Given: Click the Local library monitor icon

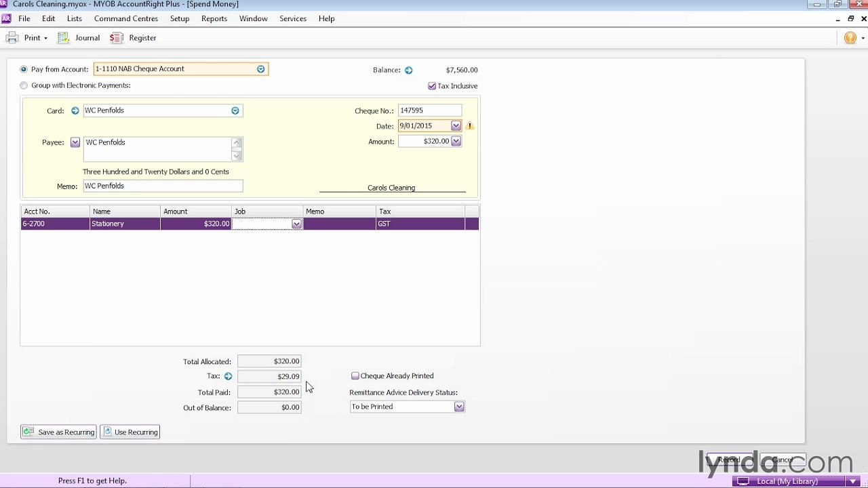Looking at the screenshot, I should 743,481.
